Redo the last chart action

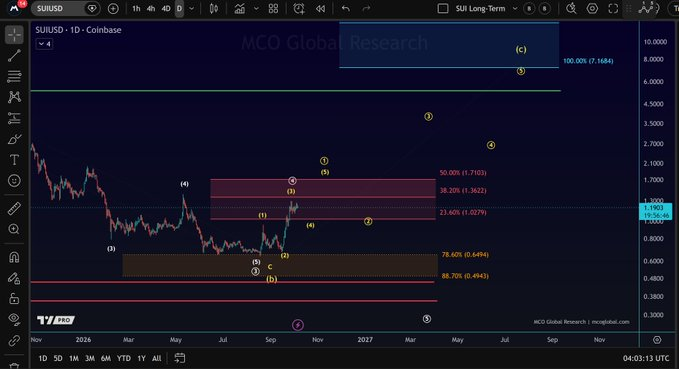click(x=366, y=9)
